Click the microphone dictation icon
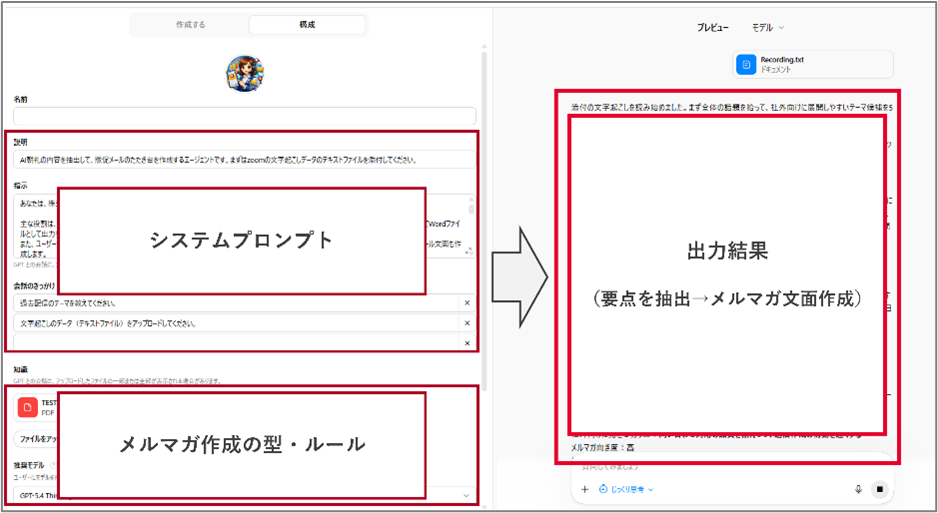The width and height of the screenshot is (938, 513). [x=858, y=489]
